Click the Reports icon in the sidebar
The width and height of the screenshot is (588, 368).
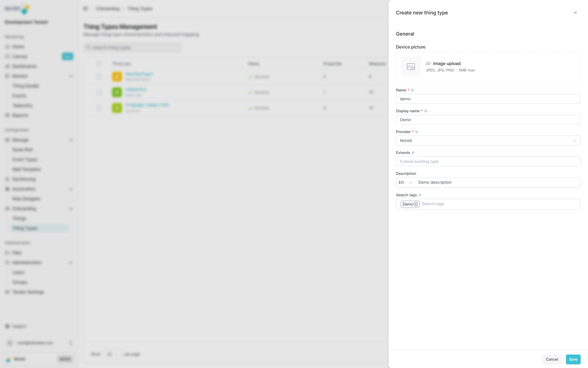[x=7, y=115]
